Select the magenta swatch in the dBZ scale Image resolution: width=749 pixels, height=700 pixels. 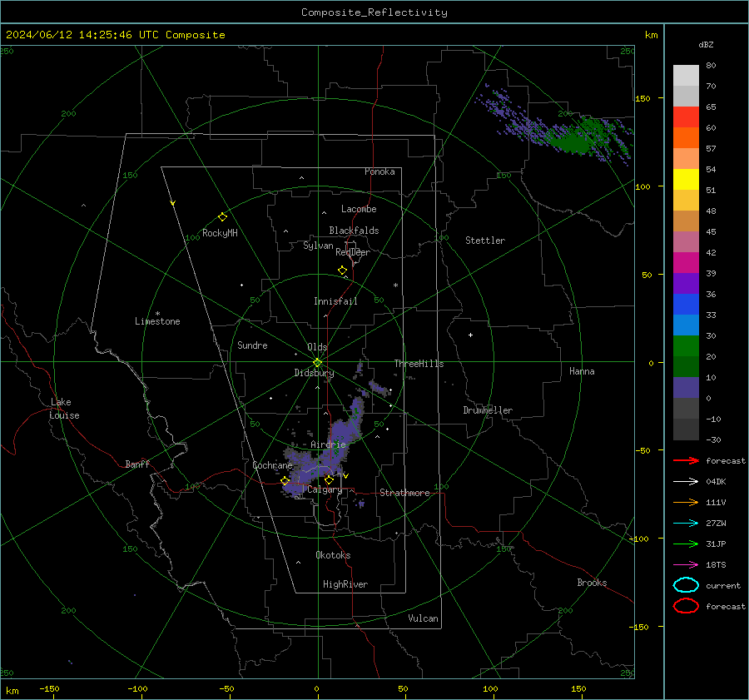(x=686, y=263)
